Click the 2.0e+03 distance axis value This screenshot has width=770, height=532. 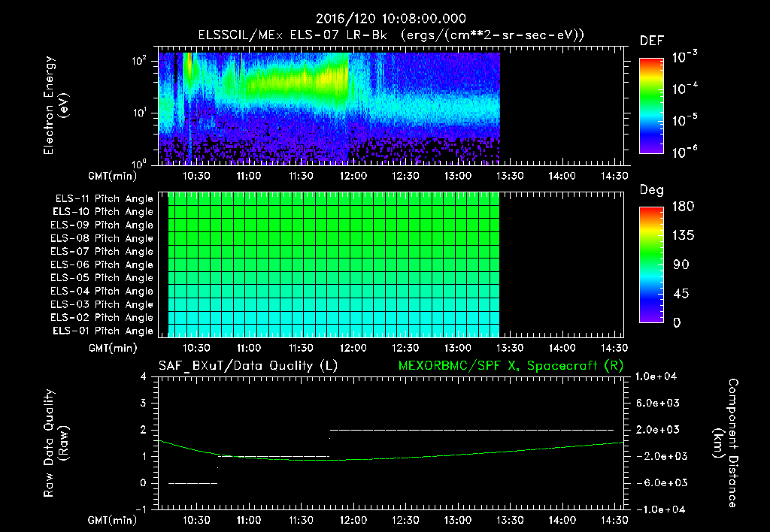click(658, 430)
